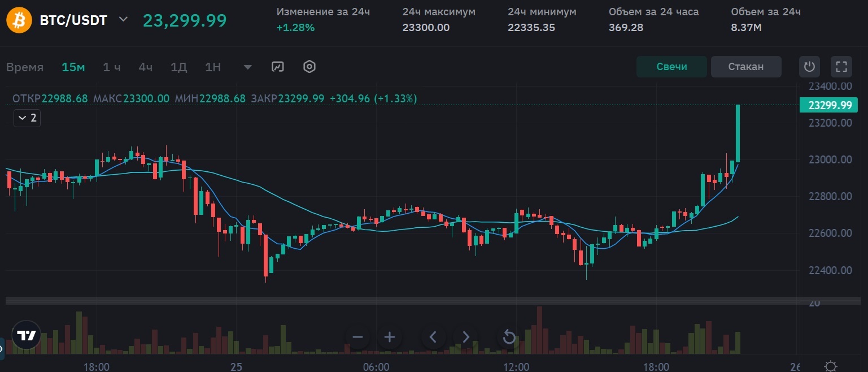Image resolution: width=868 pixels, height=372 pixels.
Task: Expand the collapsed indicators legend
Action: [27, 118]
